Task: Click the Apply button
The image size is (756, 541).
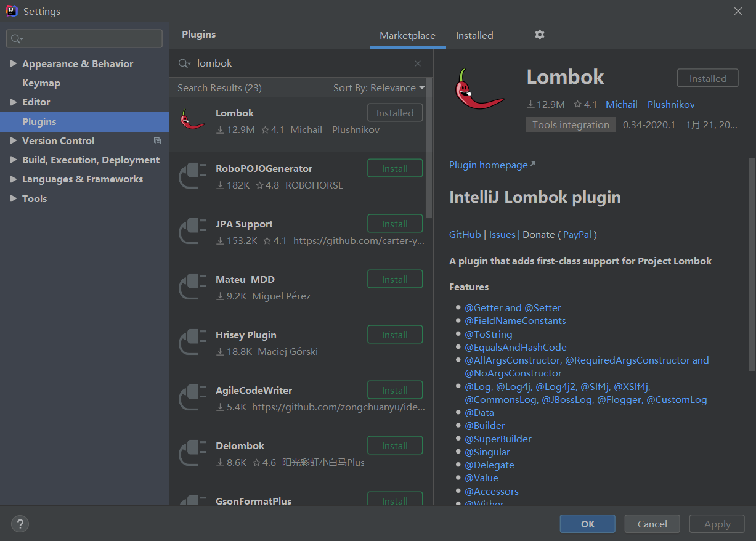Action: pyautogui.click(x=717, y=524)
